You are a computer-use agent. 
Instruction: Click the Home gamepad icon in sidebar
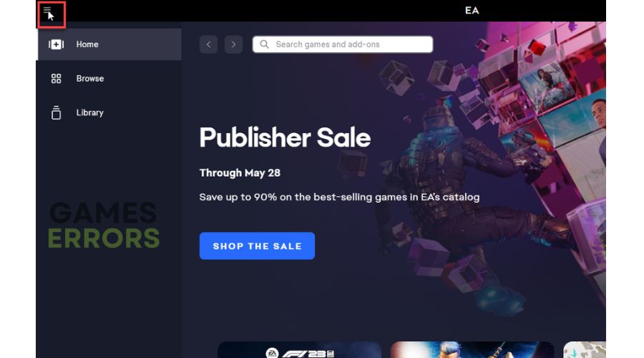pyautogui.click(x=57, y=44)
